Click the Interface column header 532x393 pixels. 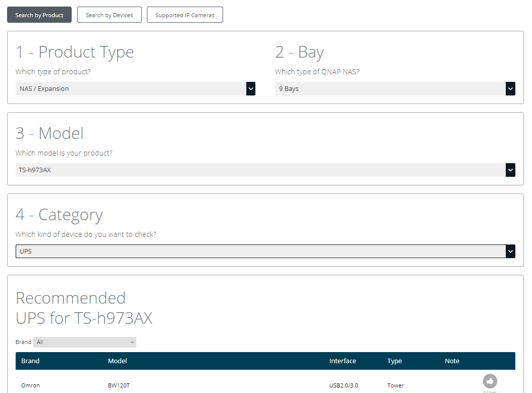click(x=342, y=361)
